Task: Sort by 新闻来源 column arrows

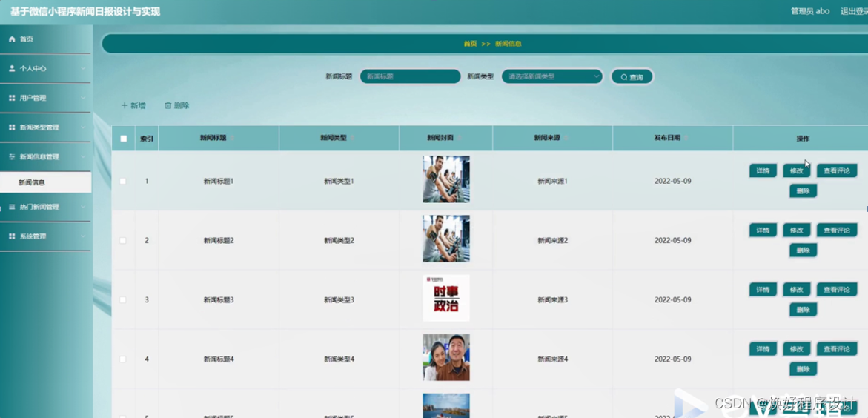Action: tap(566, 138)
